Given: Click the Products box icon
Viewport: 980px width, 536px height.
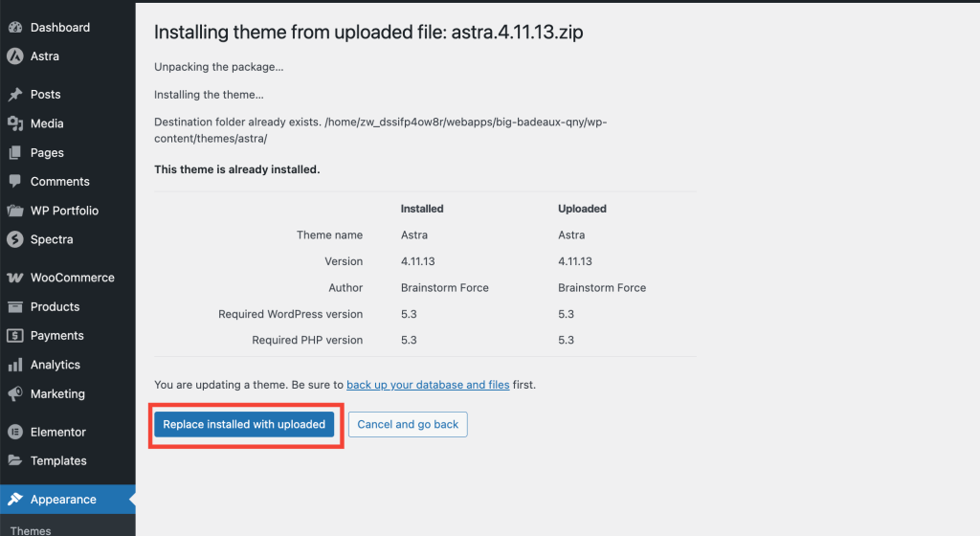Looking at the screenshot, I should click(15, 306).
